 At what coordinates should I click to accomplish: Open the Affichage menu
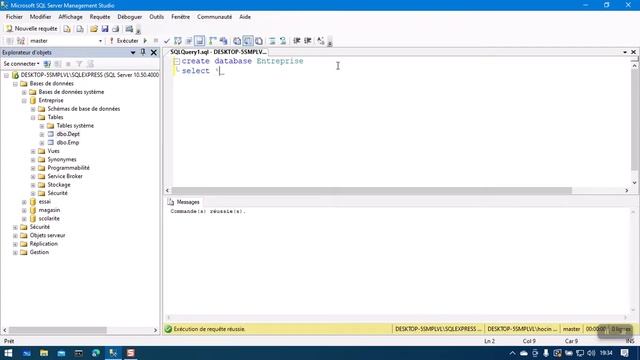tap(70, 17)
